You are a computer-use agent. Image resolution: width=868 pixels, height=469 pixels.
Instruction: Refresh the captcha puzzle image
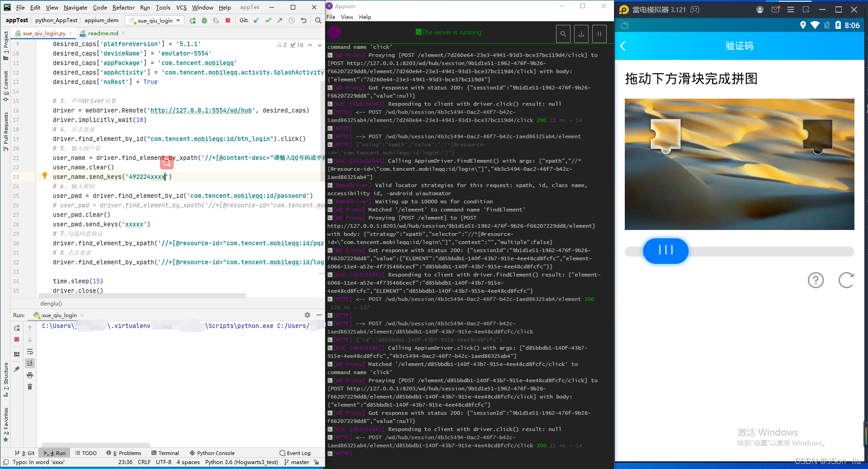[846, 280]
